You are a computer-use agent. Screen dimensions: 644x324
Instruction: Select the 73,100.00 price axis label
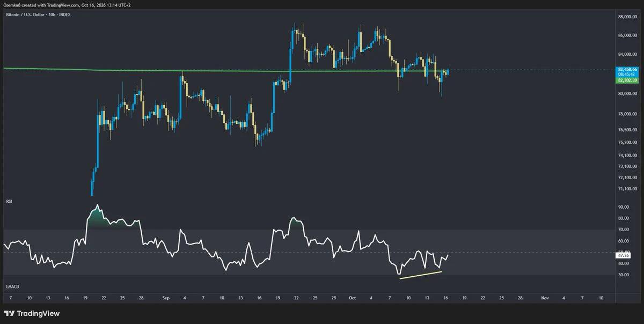point(627,167)
